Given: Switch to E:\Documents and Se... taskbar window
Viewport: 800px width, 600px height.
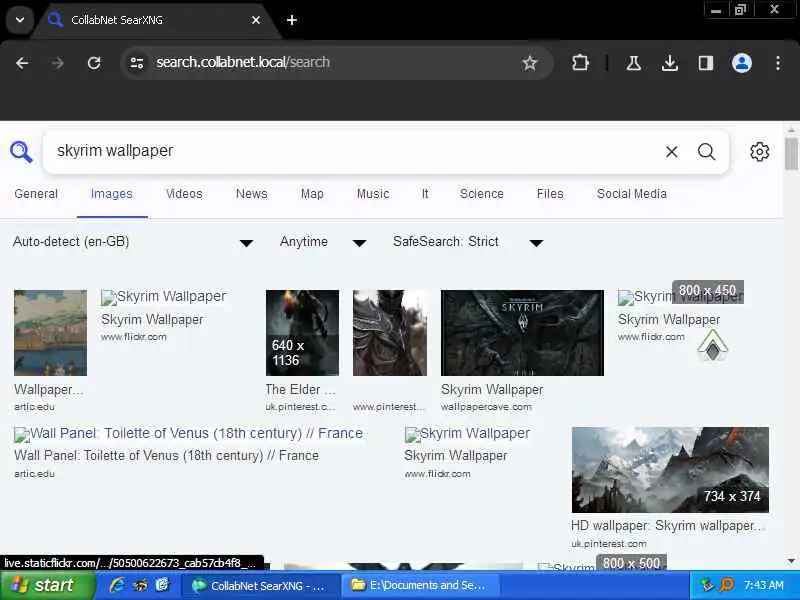Looking at the screenshot, I should (419, 586).
